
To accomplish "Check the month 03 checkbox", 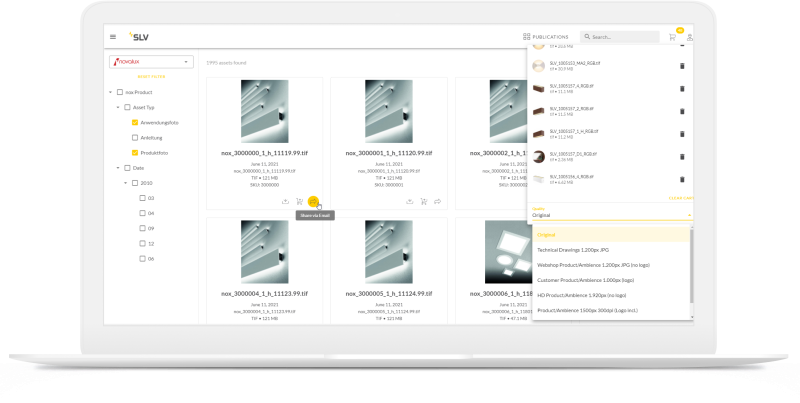I will point(142,198).
